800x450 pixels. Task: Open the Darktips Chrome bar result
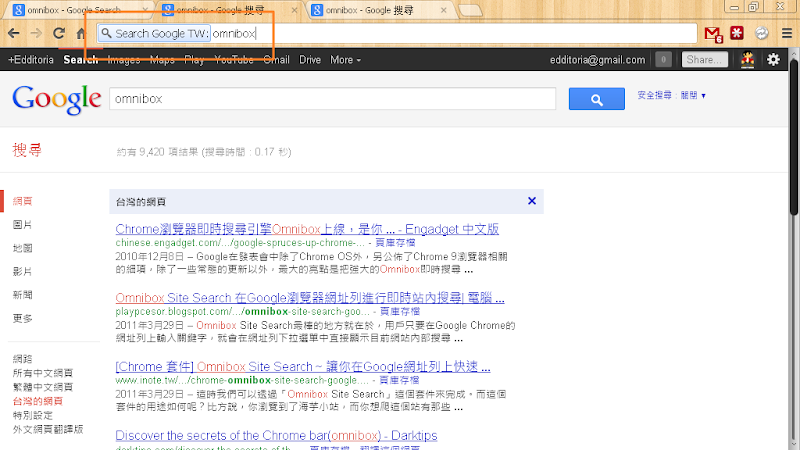coord(276,436)
